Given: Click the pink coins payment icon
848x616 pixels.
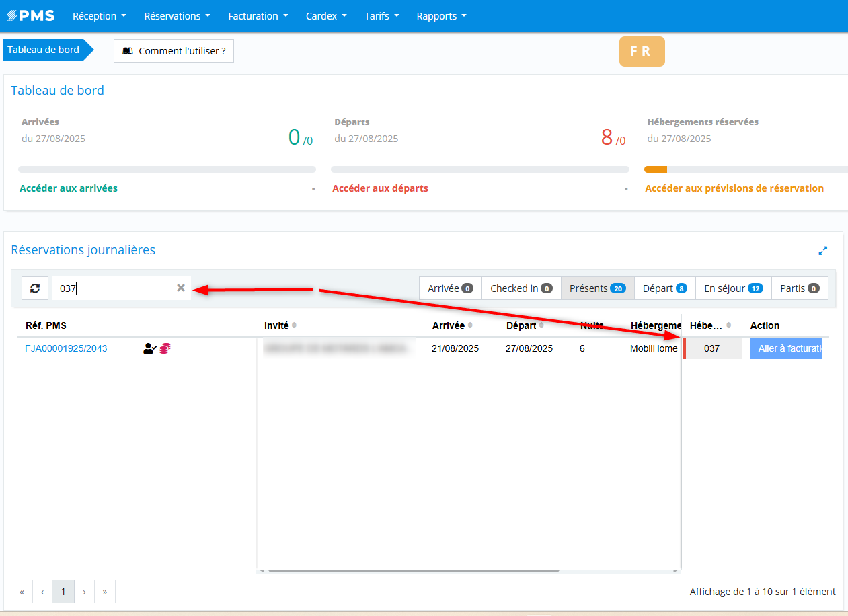Looking at the screenshot, I should click(x=165, y=348).
